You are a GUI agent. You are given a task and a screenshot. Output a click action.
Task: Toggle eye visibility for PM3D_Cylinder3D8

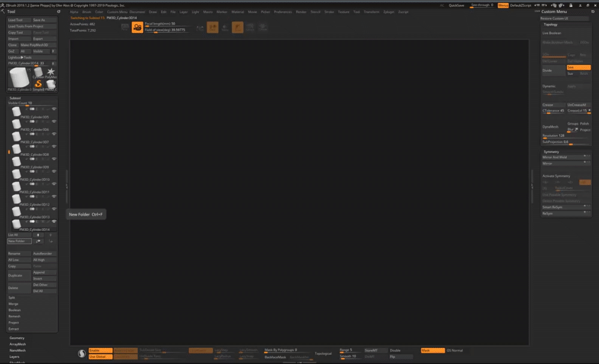click(54, 146)
